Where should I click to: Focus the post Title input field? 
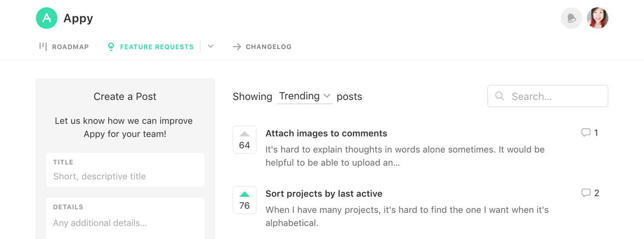[x=125, y=176]
